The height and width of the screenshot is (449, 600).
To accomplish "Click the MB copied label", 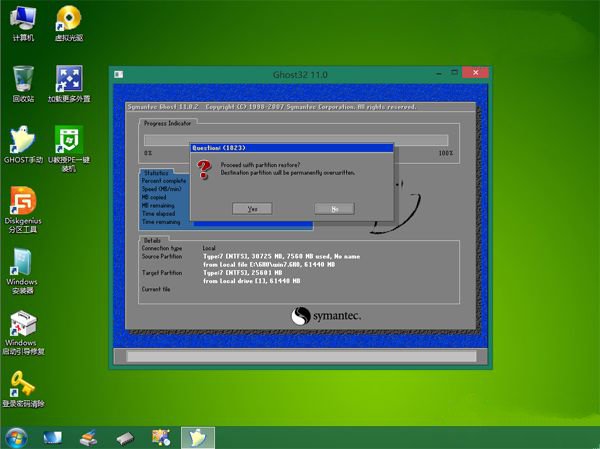I will tap(154, 197).
